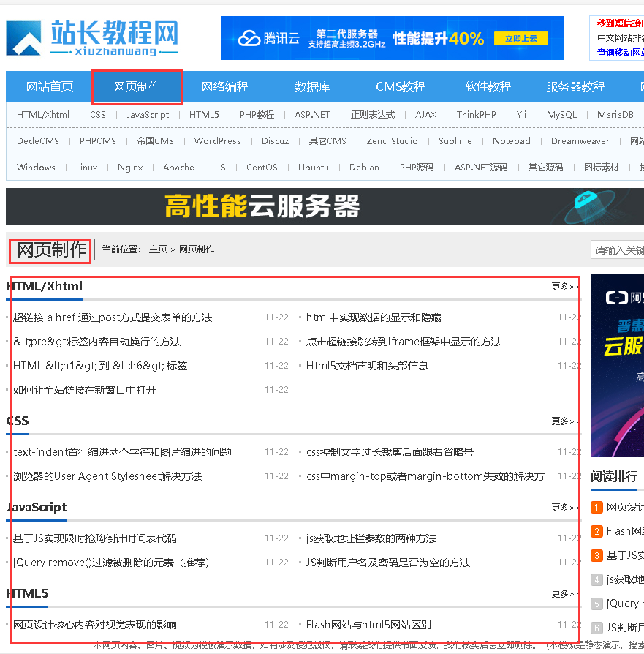
Task: Open article 浏览器的User Agent Stylesheet解决方法
Action: [107, 477]
